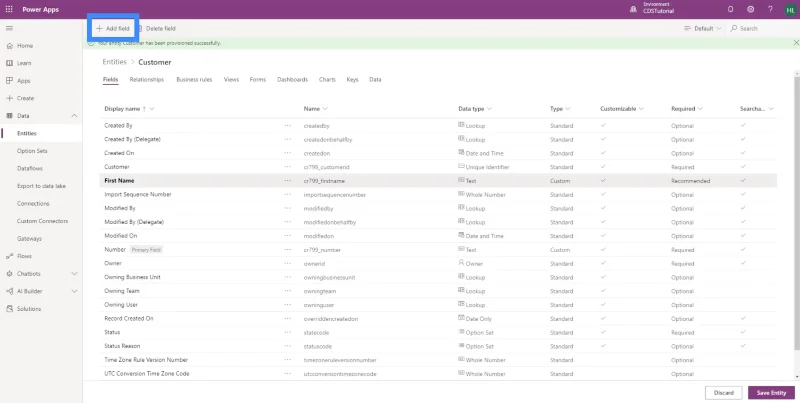The height and width of the screenshot is (403, 800).
Task: Collapse the left navigation hamburger menu
Action: (9, 28)
